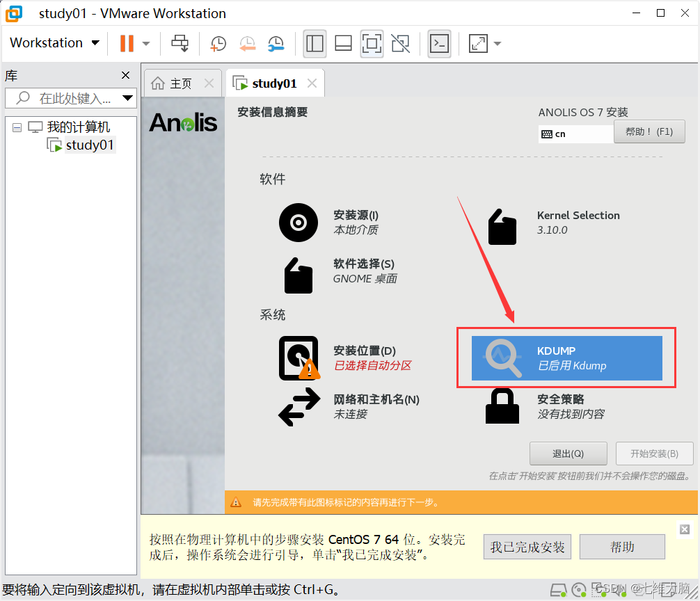
Task: Minimize the VMware Workstation window
Action: tap(637, 13)
